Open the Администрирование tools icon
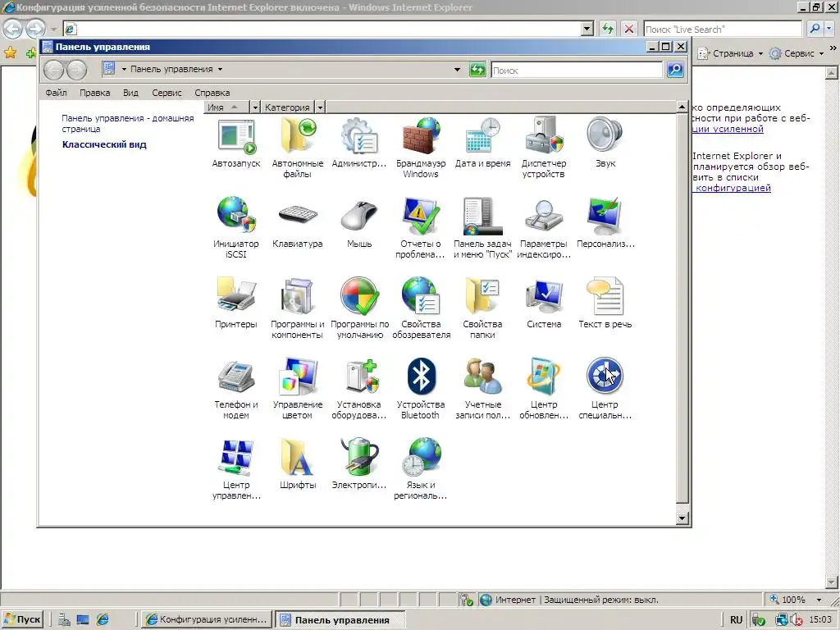 pos(359,143)
